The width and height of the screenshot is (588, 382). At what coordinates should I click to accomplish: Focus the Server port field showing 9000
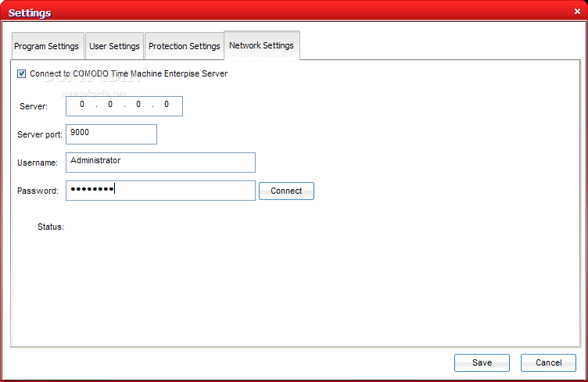coord(111,134)
